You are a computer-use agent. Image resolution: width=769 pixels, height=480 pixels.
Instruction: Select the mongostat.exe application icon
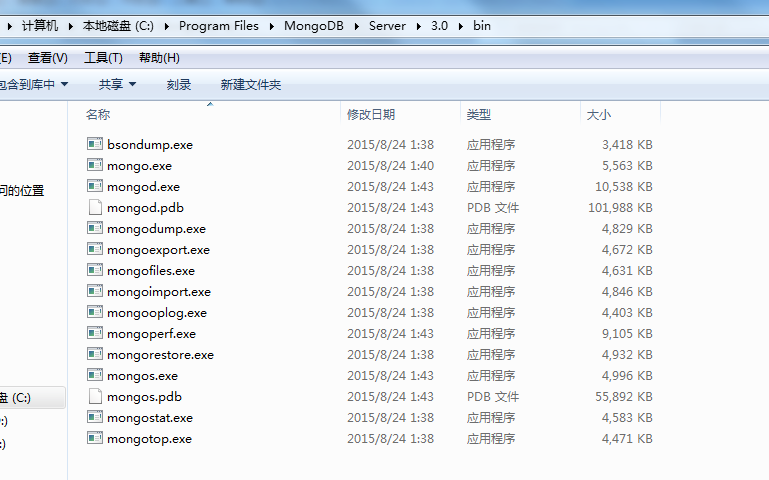[95, 417]
